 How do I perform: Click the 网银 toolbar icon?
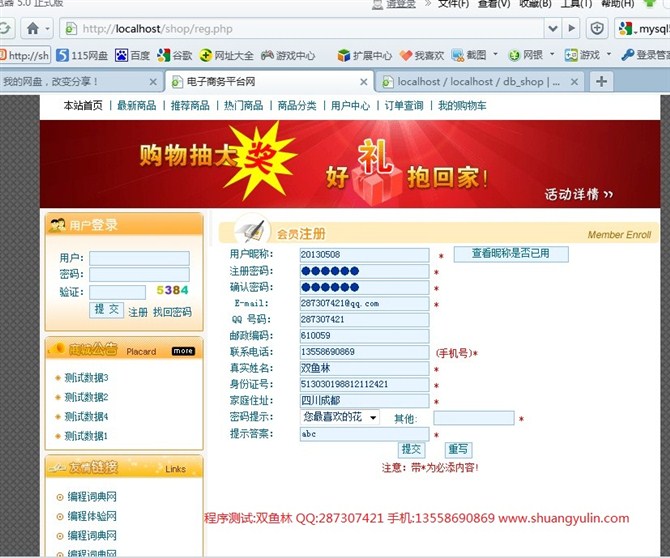click(x=514, y=55)
